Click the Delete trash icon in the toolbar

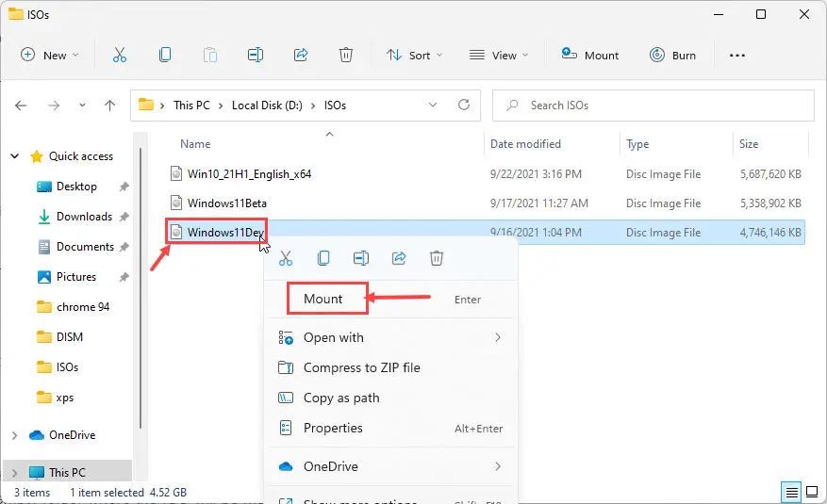pos(346,55)
